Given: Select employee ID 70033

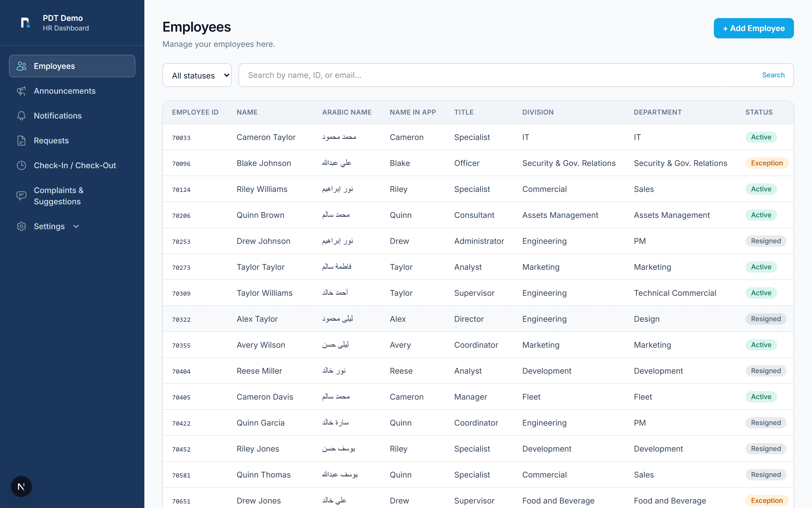Looking at the screenshot, I should click(181, 138).
